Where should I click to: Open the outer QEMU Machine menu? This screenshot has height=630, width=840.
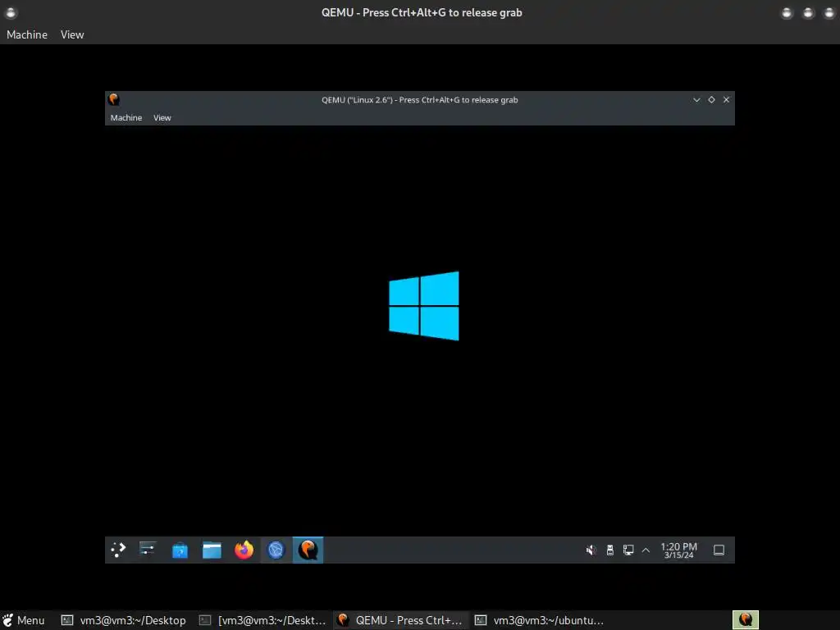[x=27, y=34]
